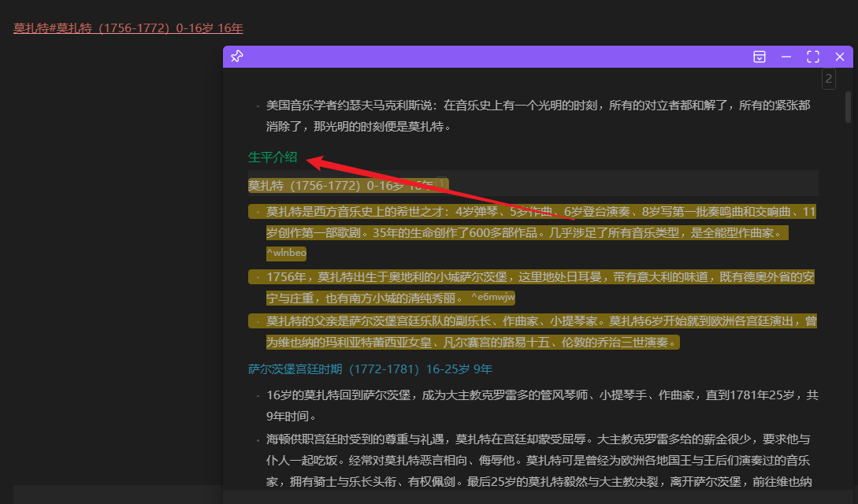Click the bullet before 莫扎特的父亲是萨尔茨堡
Viewport: 858px width, 504px height.
point(258,321)
